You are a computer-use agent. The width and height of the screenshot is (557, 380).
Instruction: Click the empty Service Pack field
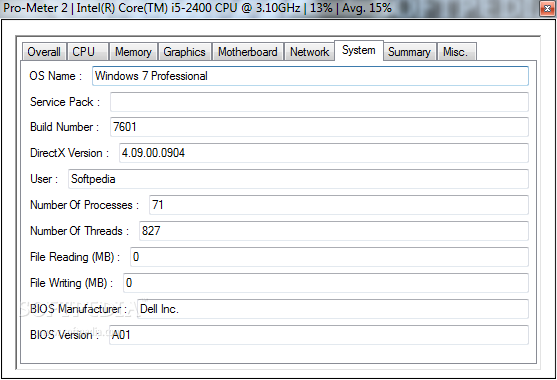click(319, 102)
